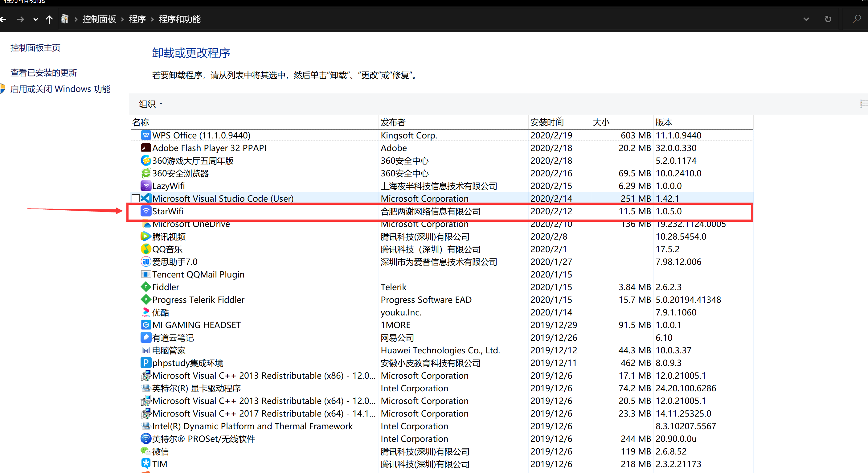Click the 腾讯视频 icon

tap(145, 236)
